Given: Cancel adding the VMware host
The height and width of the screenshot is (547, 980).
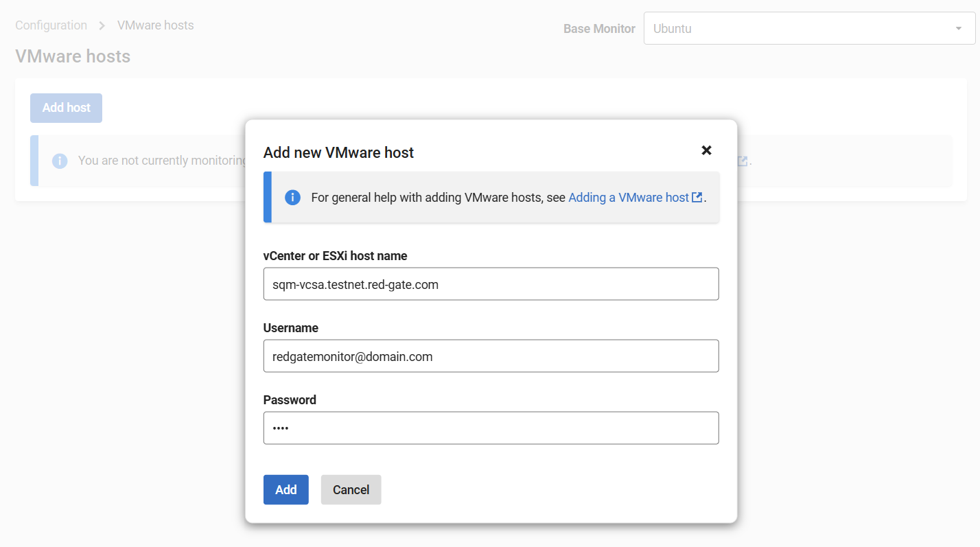Looking at the screenshot, I should pos(351,489).
